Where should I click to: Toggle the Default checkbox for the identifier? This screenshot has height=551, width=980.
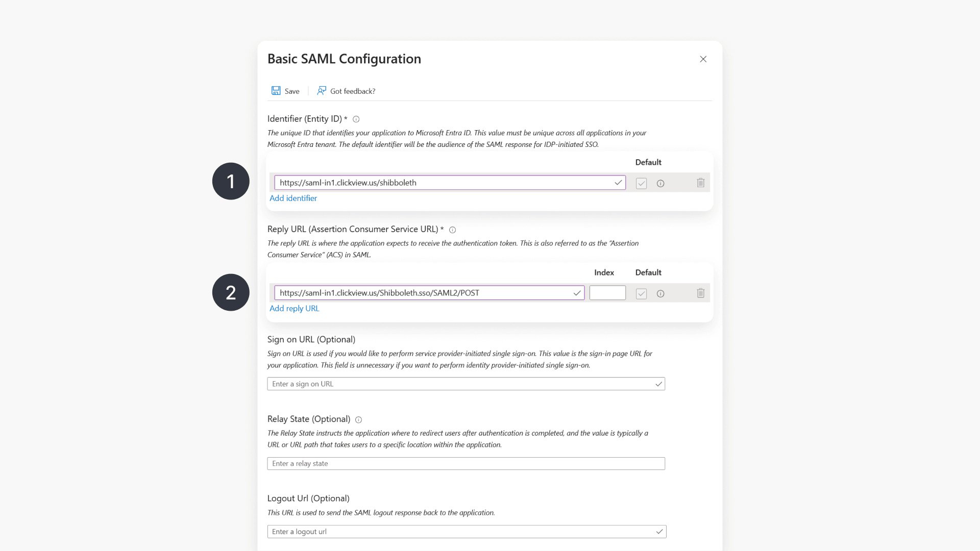641,183
